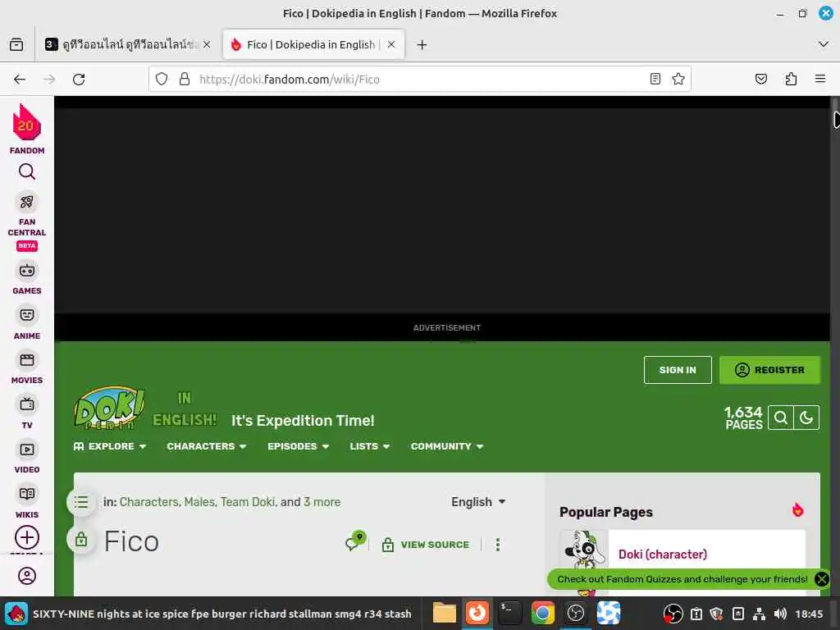This screenshot has height=630, width=840.
Task: Toggle Firefox reader view icon
Action: coord(655,80)
